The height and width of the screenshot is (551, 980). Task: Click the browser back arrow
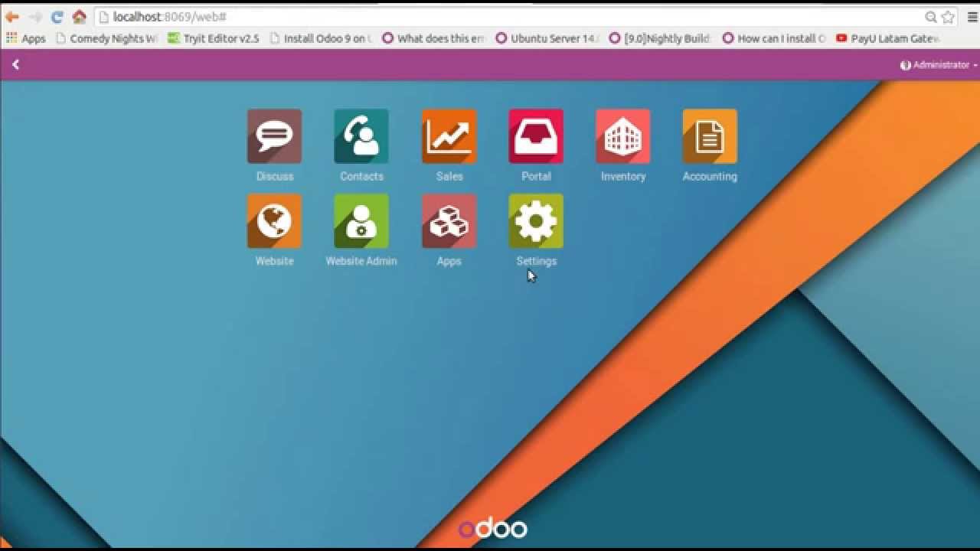point(12,17)
